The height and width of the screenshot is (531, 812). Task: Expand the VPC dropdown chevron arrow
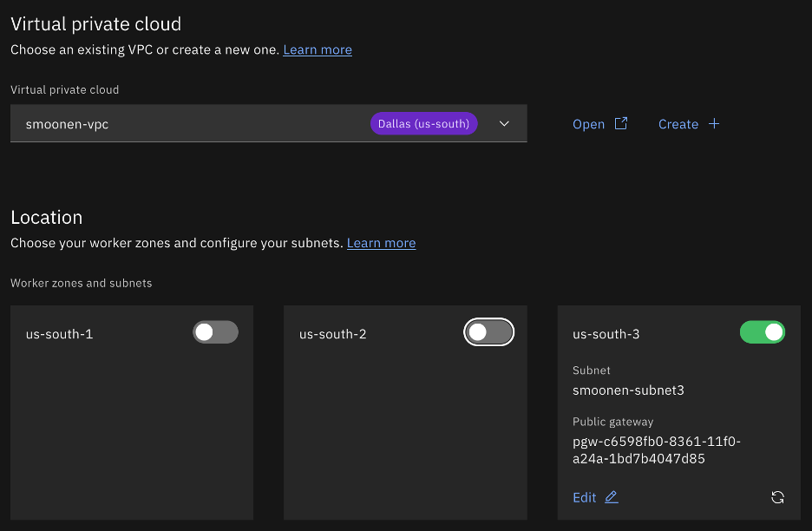tap(504, 124)
